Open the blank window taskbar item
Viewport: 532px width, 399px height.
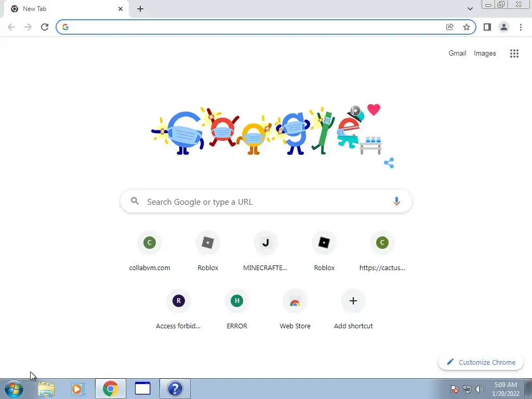tap(142, 389)
